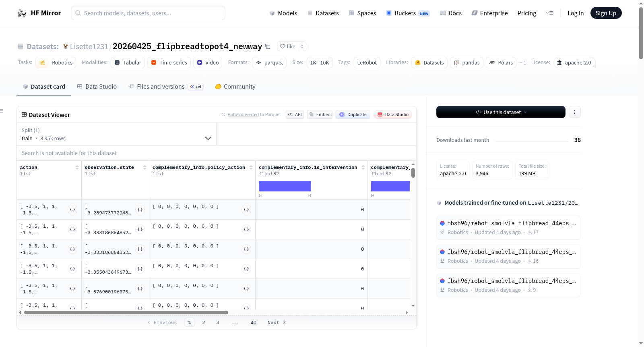Click the LeRobot tag
Screen dimensions: 644x347
pos(367,62)
